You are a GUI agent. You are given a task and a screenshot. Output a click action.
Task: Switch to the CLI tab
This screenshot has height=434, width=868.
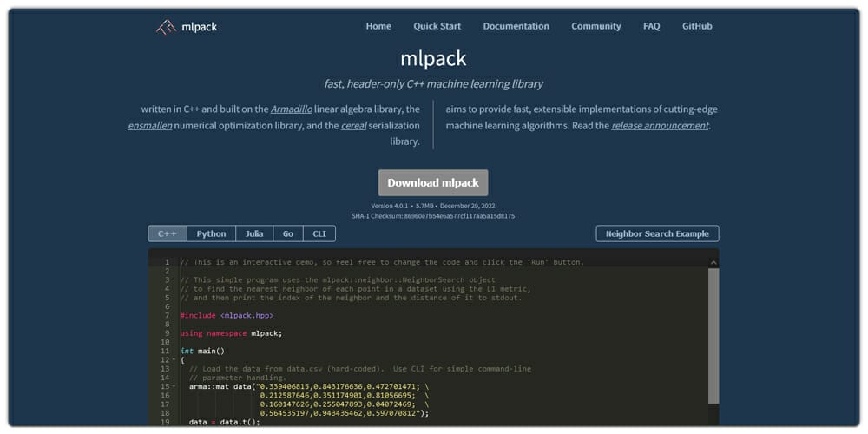point(319,233)
